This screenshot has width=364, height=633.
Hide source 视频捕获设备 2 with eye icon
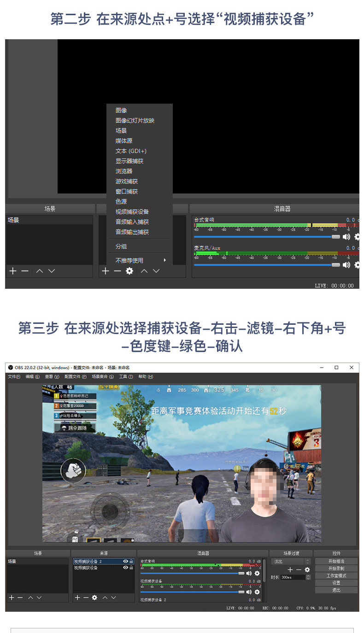(x=125, y=561)
